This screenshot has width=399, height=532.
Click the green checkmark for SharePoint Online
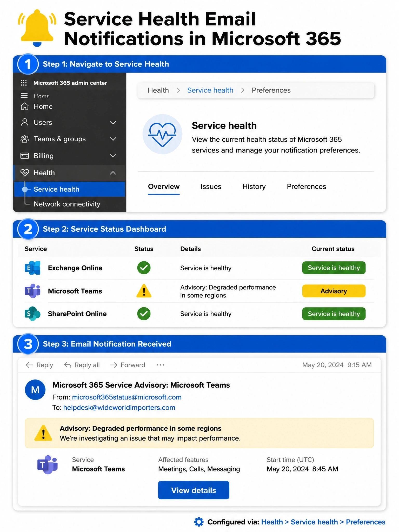pos(144,314)
